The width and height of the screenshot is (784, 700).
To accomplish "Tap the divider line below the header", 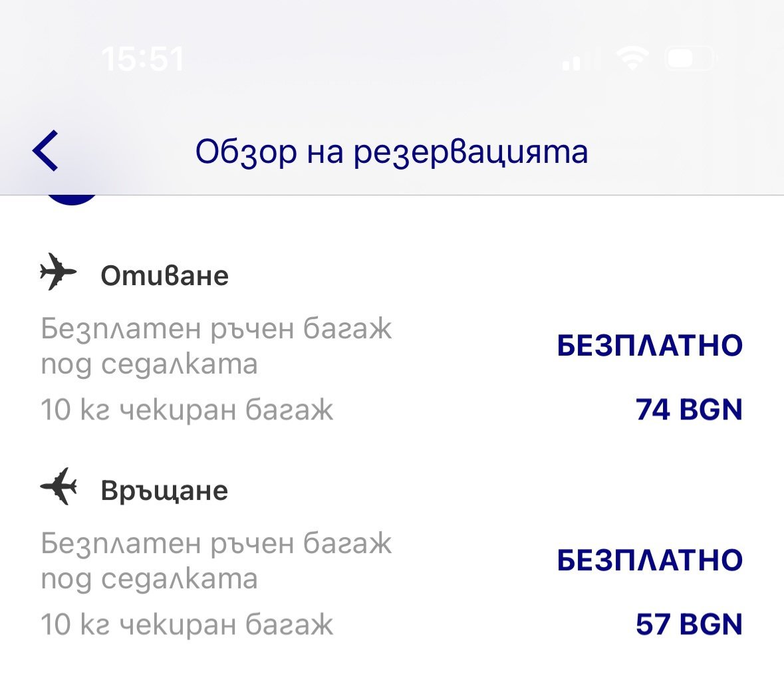I will coord(392,195).
